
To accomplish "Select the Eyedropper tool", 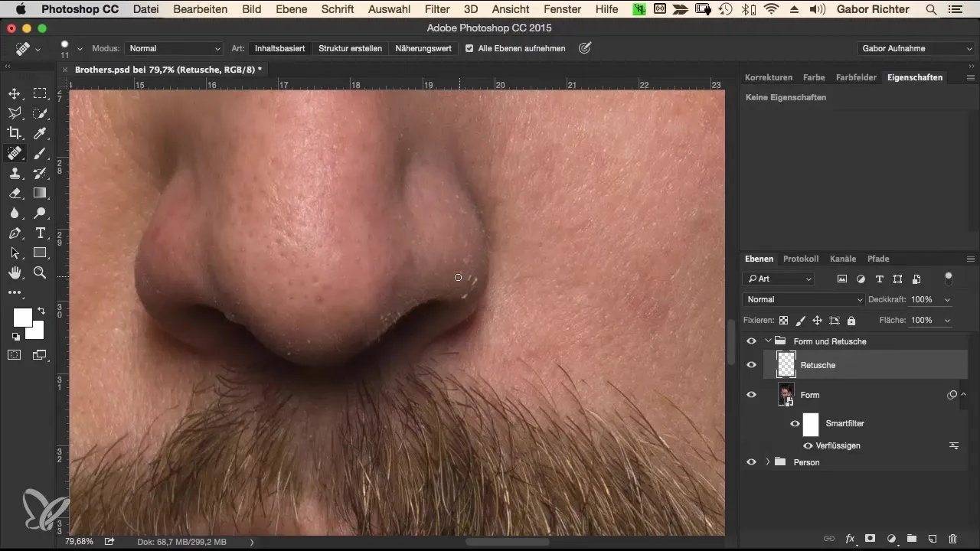I will (x=40, y=133).
